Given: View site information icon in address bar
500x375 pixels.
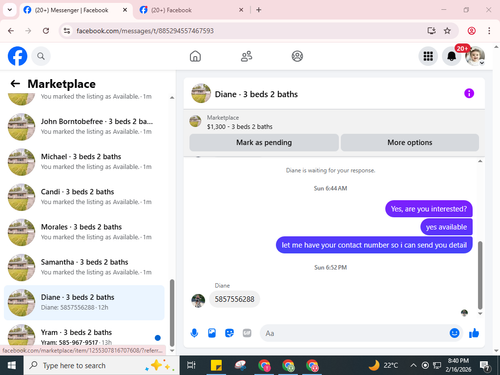Looking at the screenshot, I should pyautogui.click(x=67, y=31).
